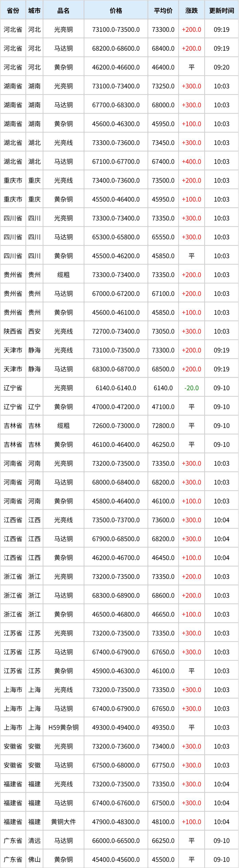Click average price 46250.0
239x868 pixels.
click(163, 444)
